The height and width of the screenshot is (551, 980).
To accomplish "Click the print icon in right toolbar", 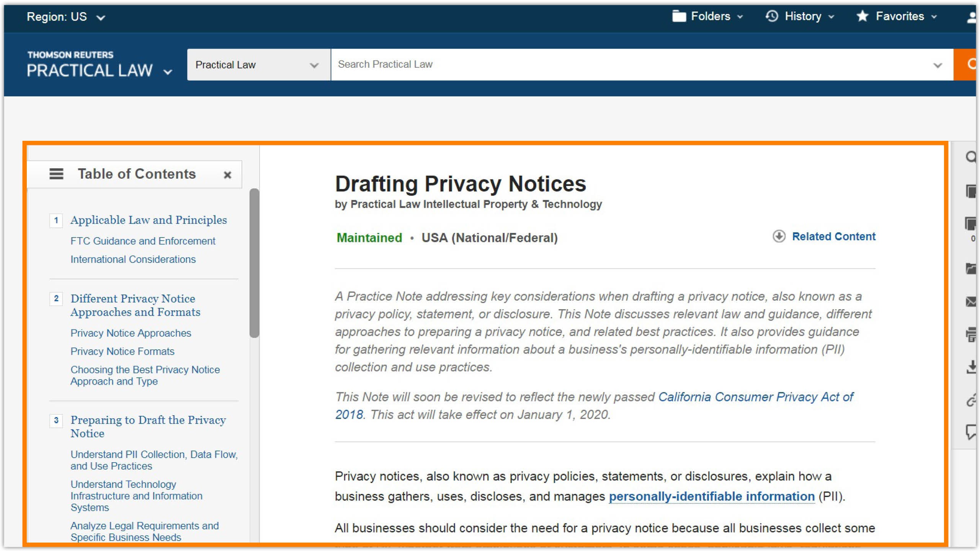I will [x=971, y=335].
